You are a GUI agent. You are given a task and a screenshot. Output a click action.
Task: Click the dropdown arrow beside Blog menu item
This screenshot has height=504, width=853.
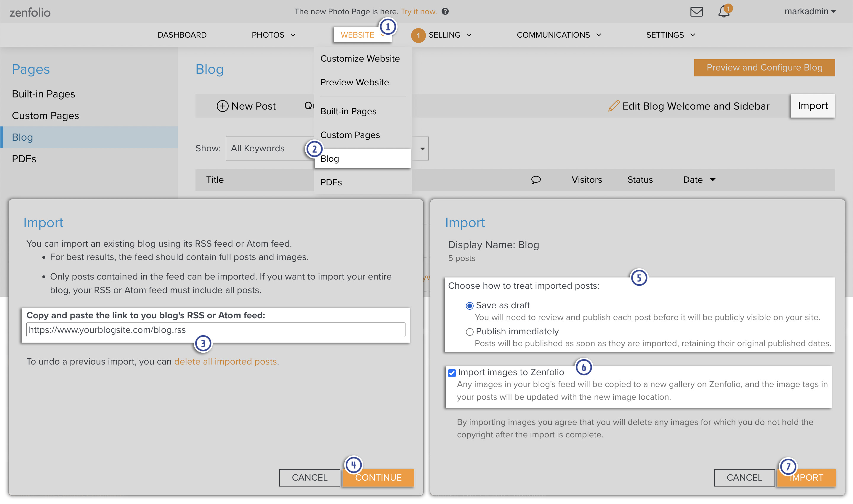(x=422, y=148)
